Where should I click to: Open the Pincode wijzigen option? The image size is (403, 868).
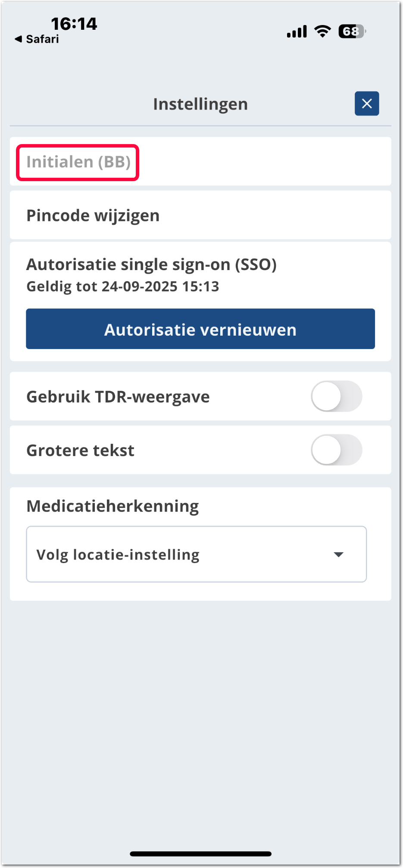click(x=93, y=215)
